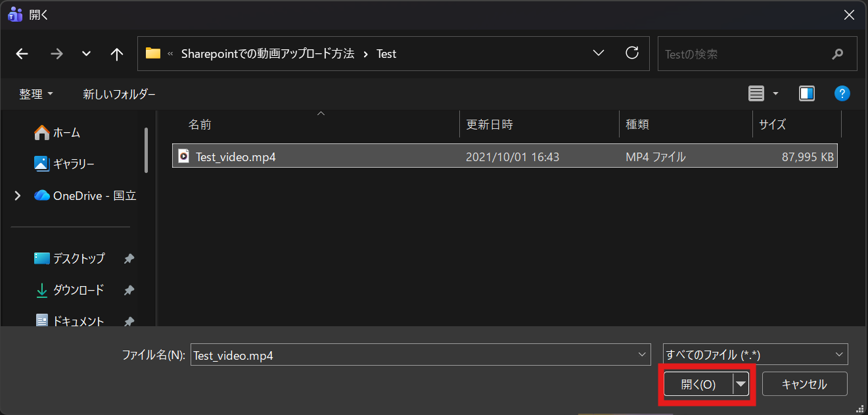Expand the OneDrive tree node

tap(18, 195)
